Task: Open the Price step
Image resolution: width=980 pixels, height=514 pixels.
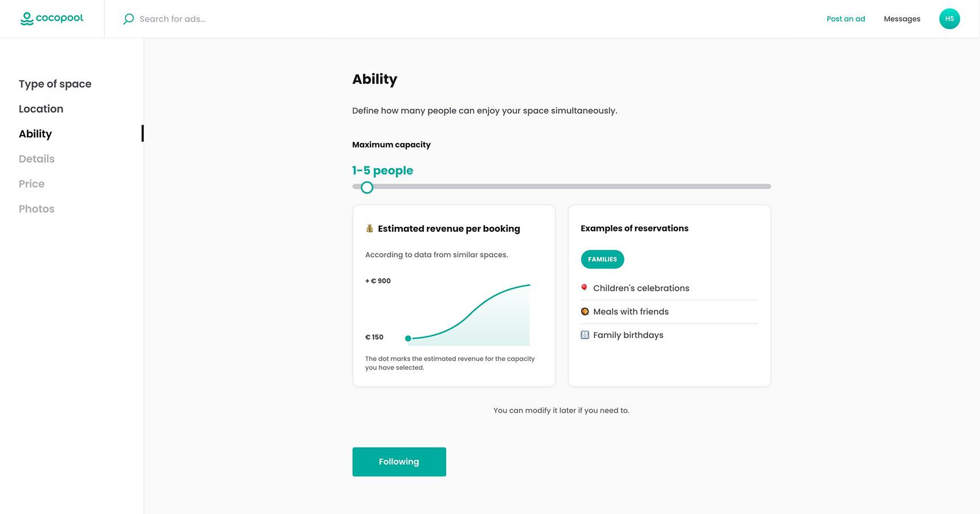Action: (x=31, y=184)
